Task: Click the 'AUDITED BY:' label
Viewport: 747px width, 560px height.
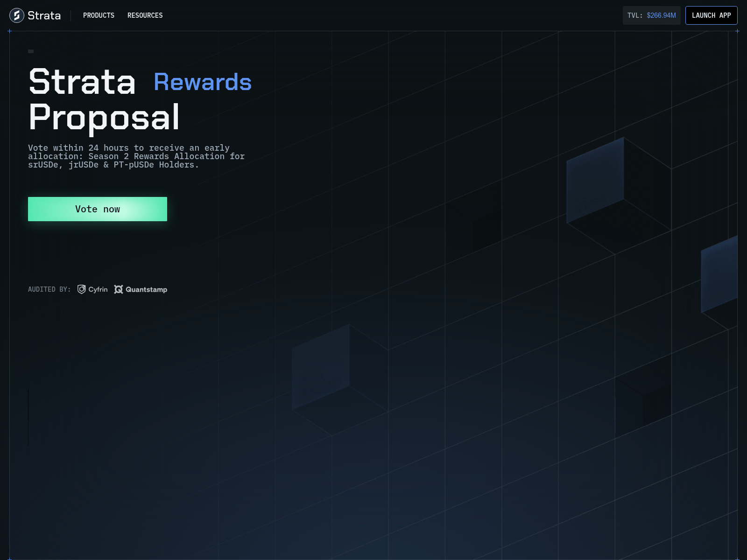Action: click(x=49, y=289)
